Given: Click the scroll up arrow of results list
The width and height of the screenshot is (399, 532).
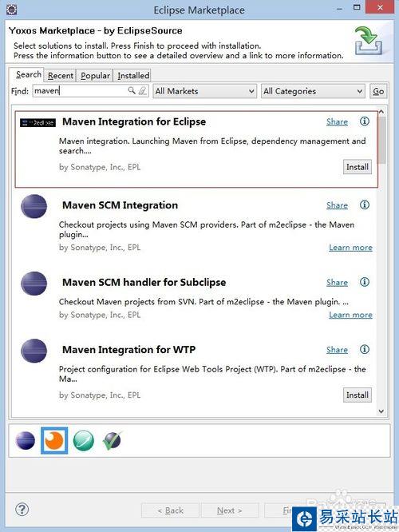Looking at the screenshot, I should click(381, 112).
